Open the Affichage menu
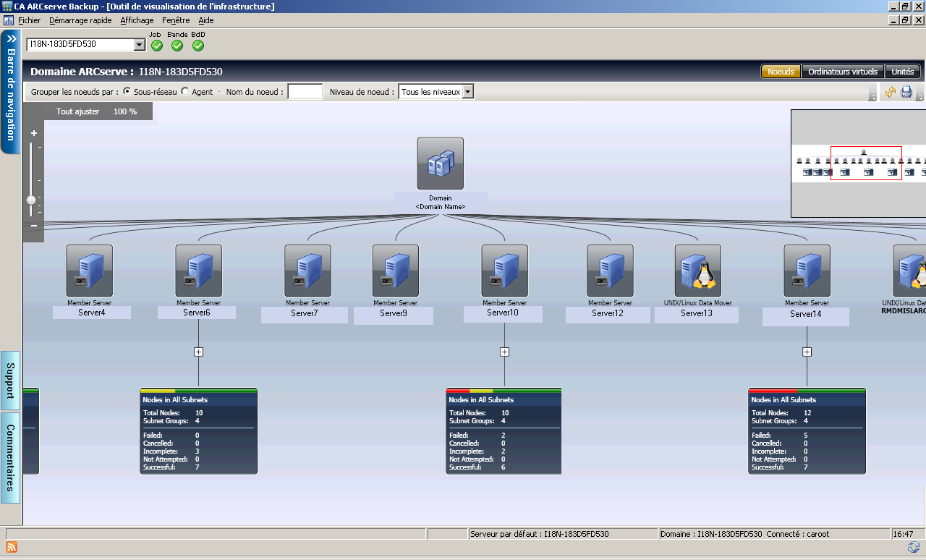 point(137,20)
